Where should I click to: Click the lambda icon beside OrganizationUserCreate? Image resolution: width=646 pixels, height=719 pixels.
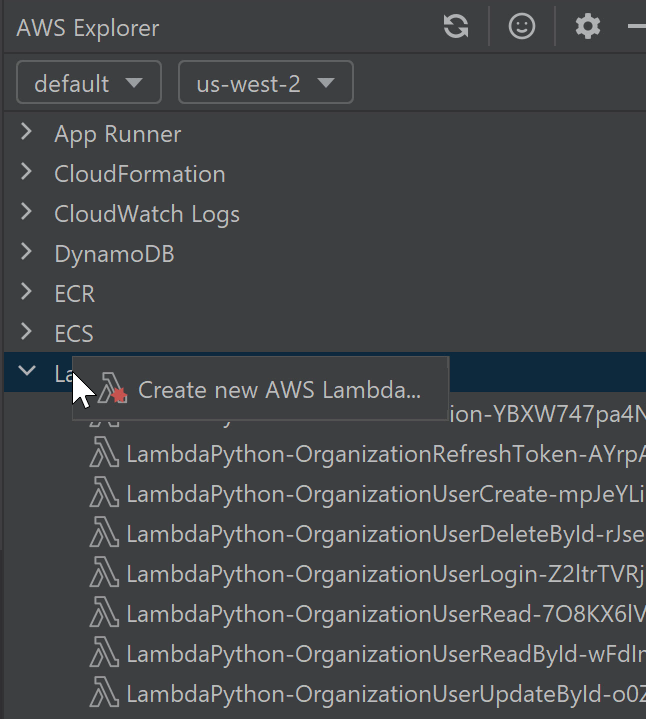coord(105,494)
